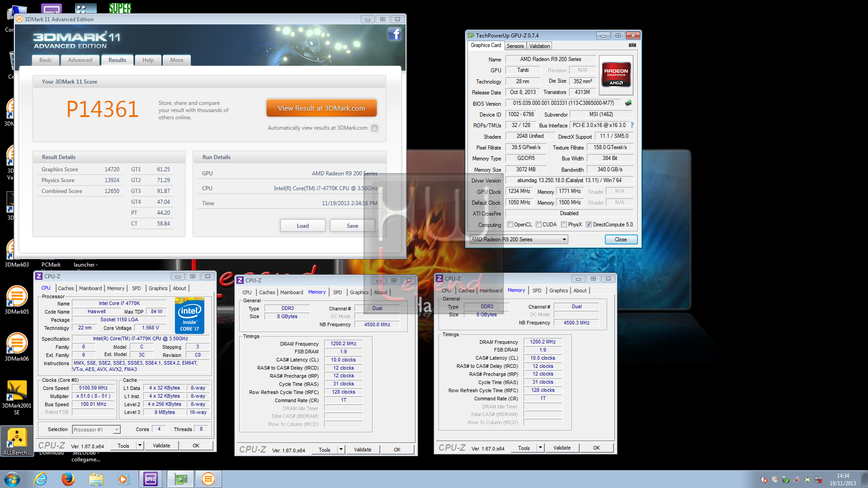Viewport: 868px width, 488px height.
Task: Open the SPD tab in the middle CPU-Z window
Action: 337,292
